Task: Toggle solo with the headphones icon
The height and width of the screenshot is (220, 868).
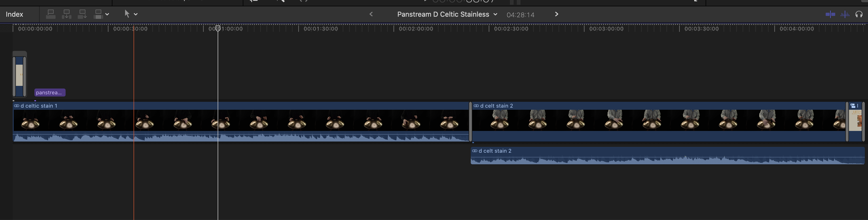Action: pyautogui.click(x=859, y=14)
